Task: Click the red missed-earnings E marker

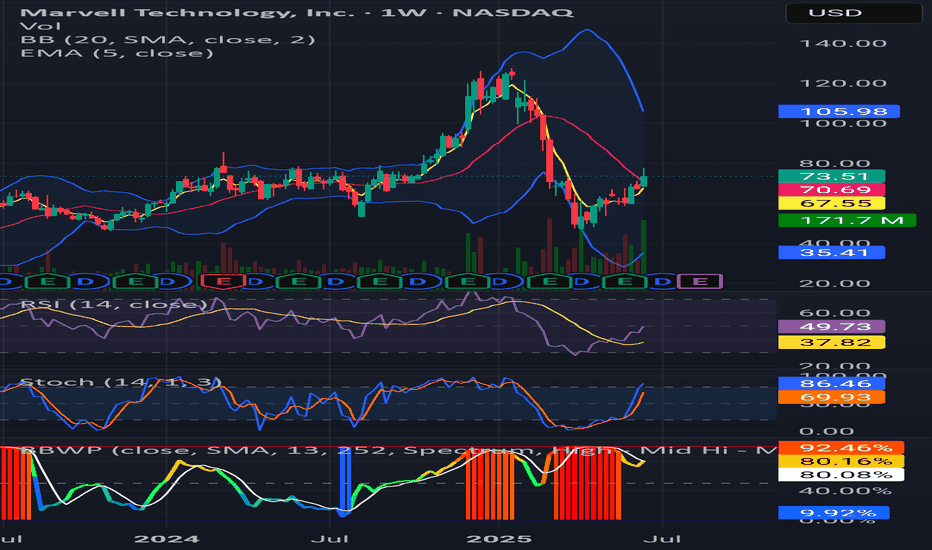Action: (x=223, y=281)
